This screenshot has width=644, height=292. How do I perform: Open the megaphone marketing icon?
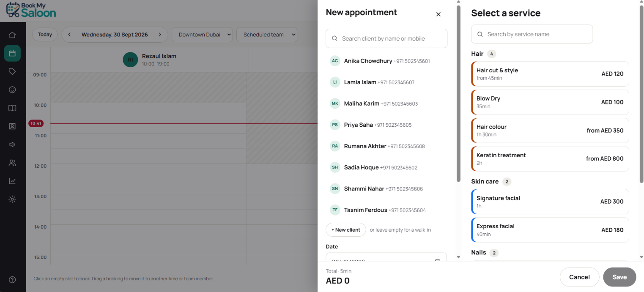(x=12, y=145)
